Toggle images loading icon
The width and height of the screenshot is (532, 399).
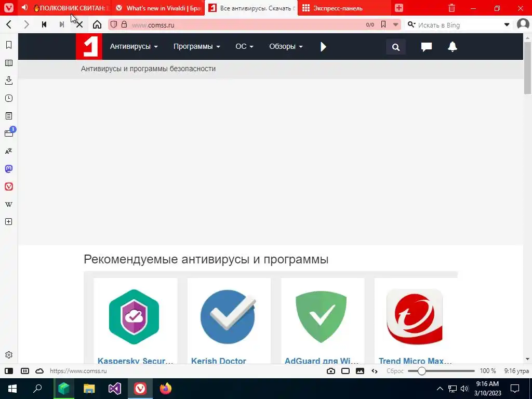pos(360,371)
